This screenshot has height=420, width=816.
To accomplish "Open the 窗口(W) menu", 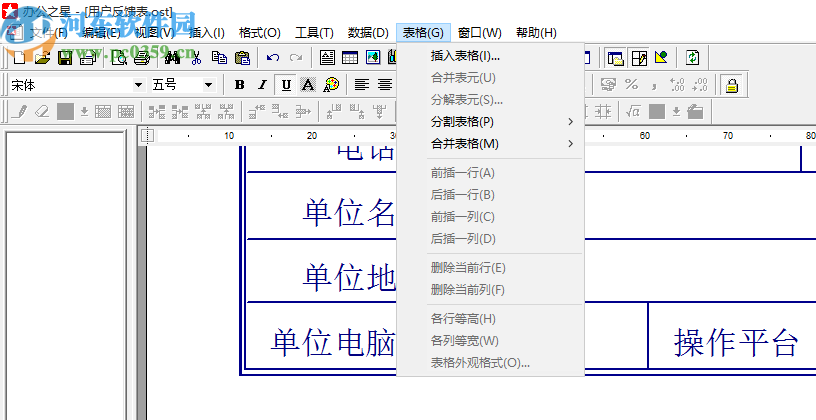I will [480, 33].
